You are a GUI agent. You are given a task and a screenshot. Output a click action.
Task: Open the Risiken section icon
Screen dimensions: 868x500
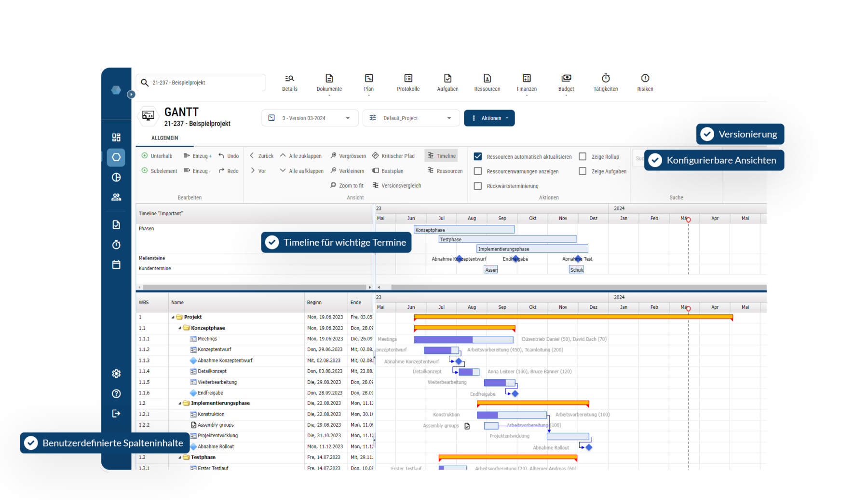click(x=645, y=78)
